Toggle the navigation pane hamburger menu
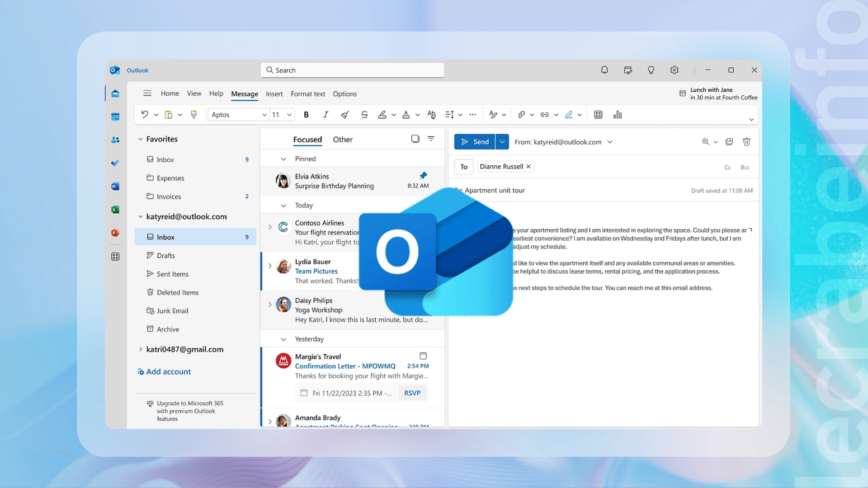Screen dimensions: 868x488 click(147, 94)
